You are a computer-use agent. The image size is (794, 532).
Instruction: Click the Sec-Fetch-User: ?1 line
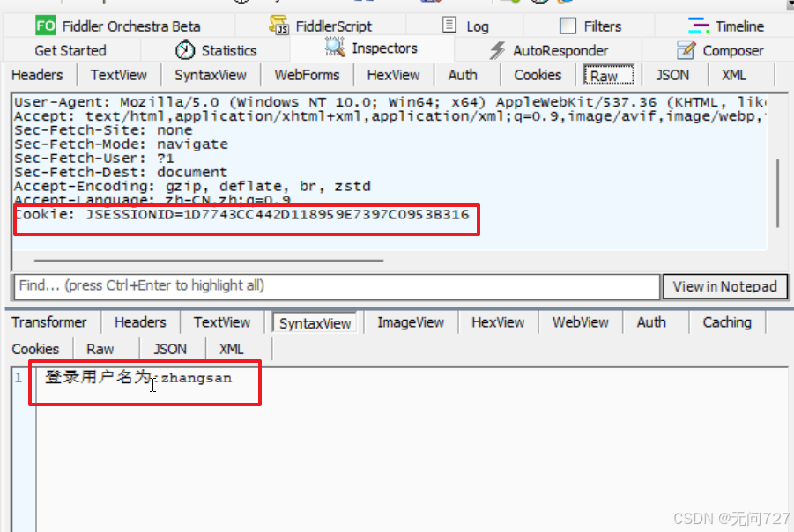click(94, 158)
